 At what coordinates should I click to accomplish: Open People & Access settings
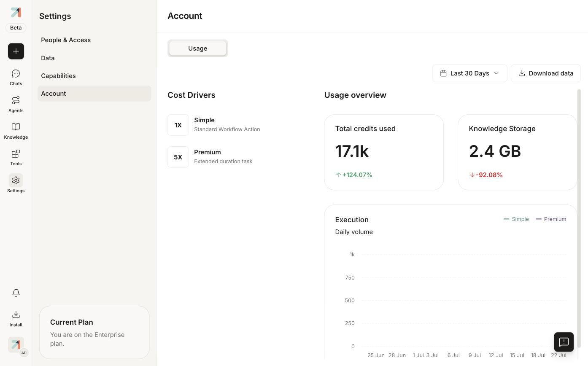tap(94, 40)
